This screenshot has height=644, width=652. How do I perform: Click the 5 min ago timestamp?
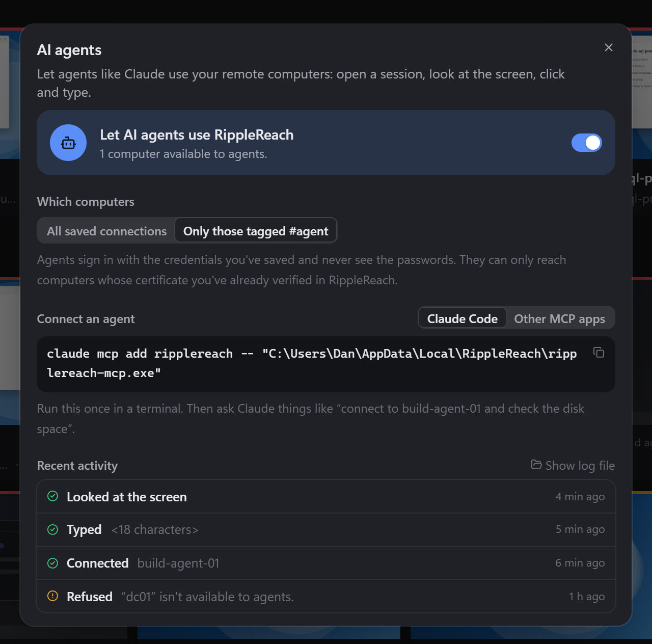coord(580,529)
